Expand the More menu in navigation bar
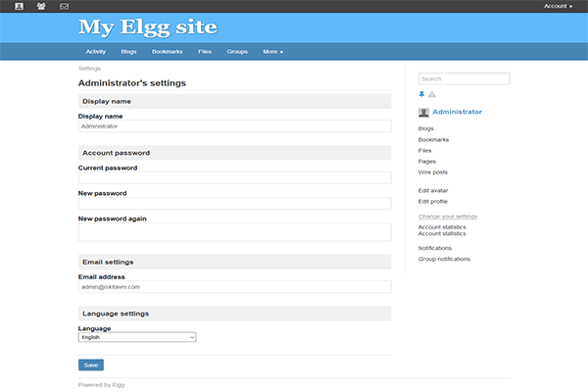This screenshot has height=392, width=588. tap(272, 51)
